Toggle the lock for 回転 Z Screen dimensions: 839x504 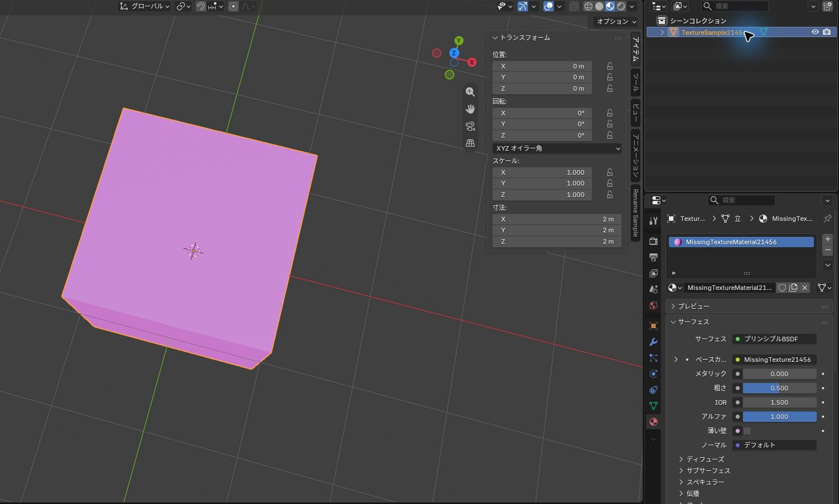(x=610, y=135)
